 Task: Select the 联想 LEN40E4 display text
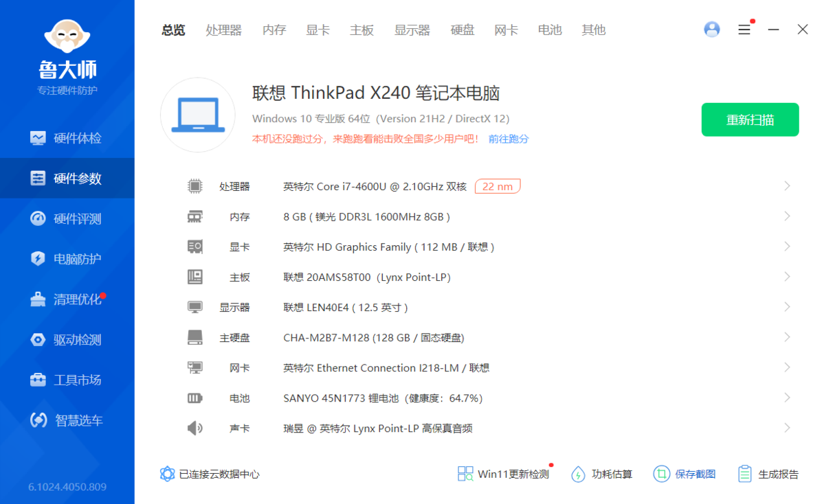pyautogui.click(x=345, y=307)
